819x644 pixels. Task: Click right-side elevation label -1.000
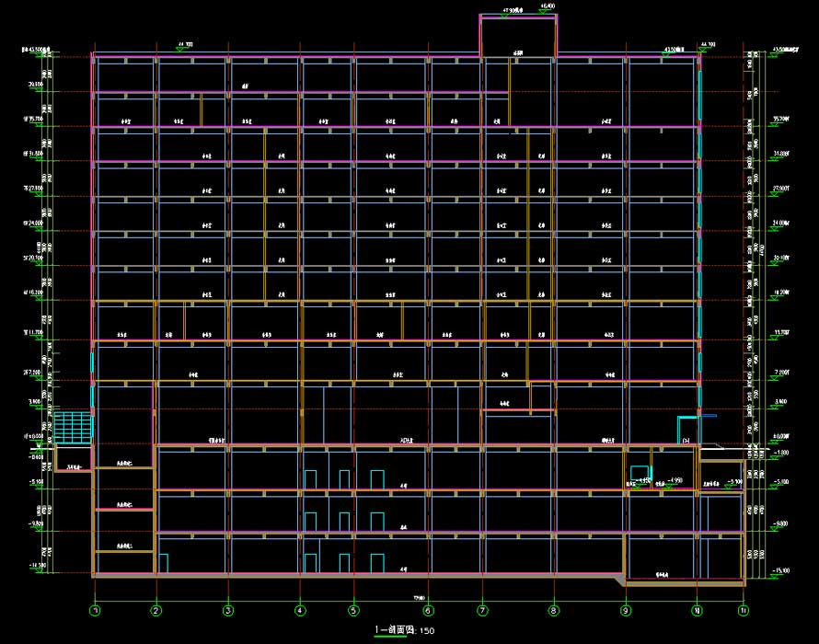(782, 453)
